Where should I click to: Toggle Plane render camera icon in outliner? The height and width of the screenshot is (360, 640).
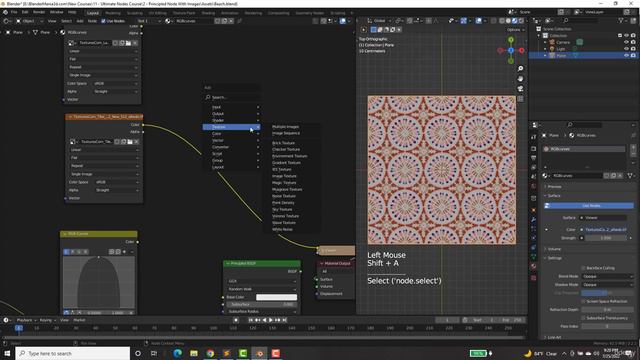click(633, 55)
